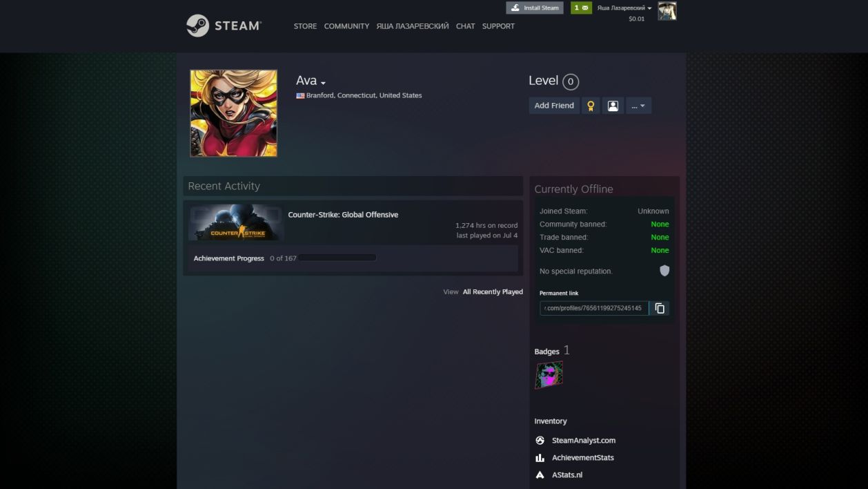
Task: Open the more options ellipsis dropdown
Action: [638, 106]
